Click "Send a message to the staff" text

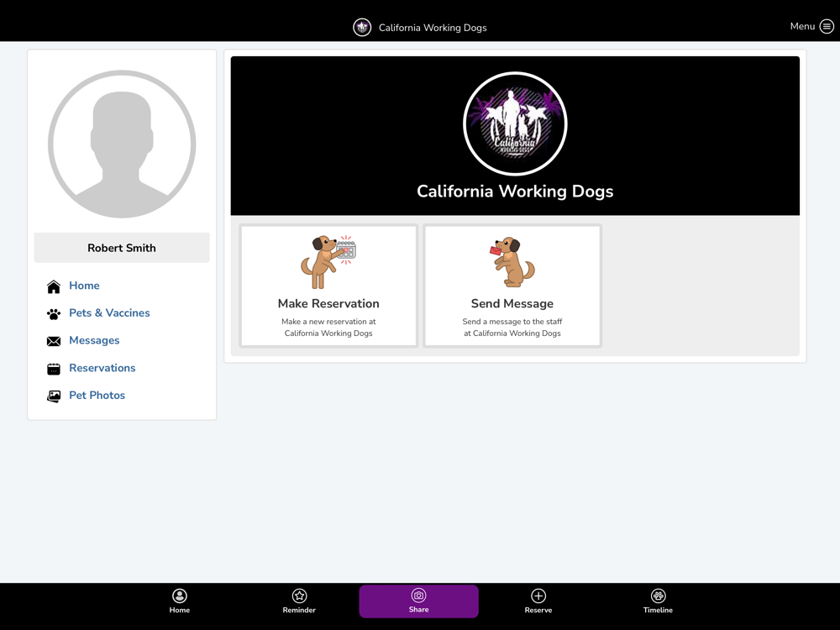(x=512, y=322)
